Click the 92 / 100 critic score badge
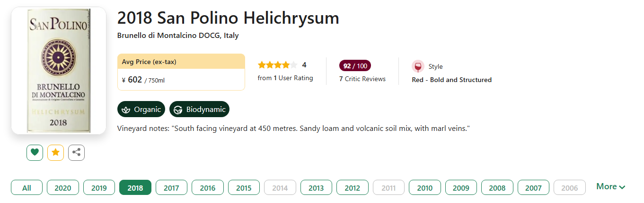Image resolution: width=644 pixels, height=203 pixels. click(x=355, y=65)
